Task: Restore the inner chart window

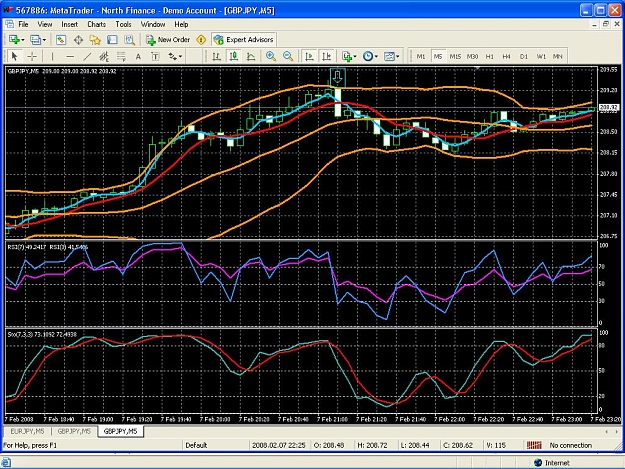Action: pos(605,24)
